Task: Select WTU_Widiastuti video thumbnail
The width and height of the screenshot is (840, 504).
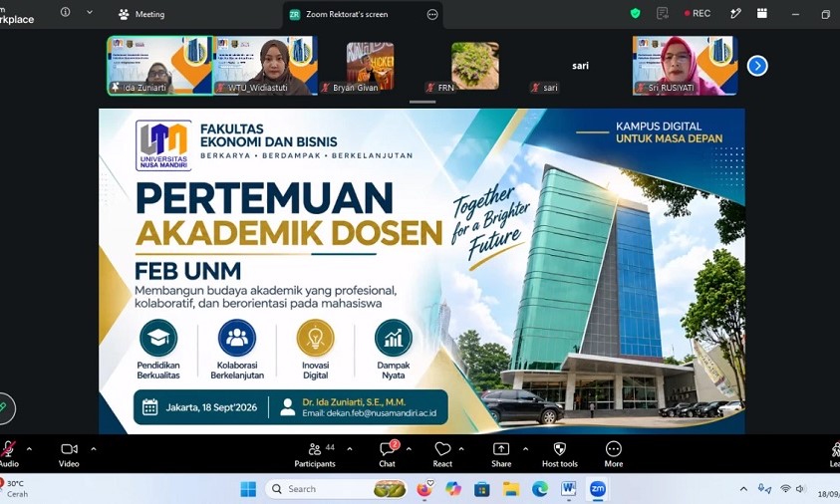Action: (x=266, y=66)
